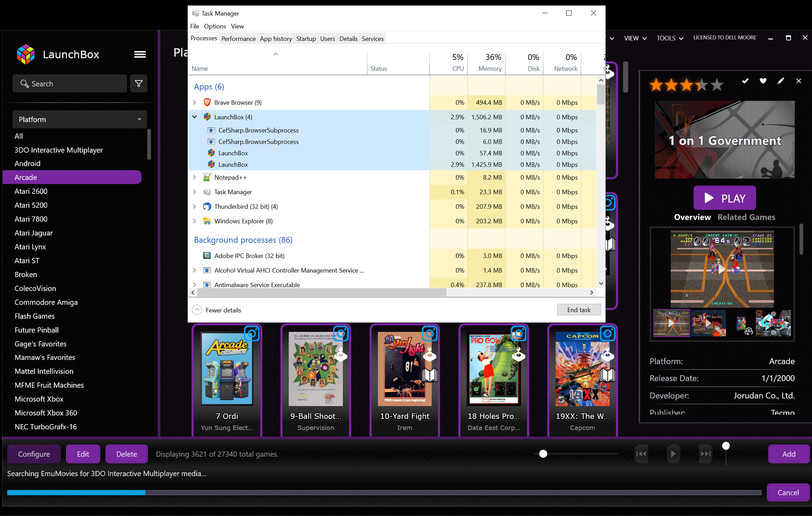Open Task Manager File menu
This screenshot has height=516, width=812.
pyautogui.click(x=195, y=26)
